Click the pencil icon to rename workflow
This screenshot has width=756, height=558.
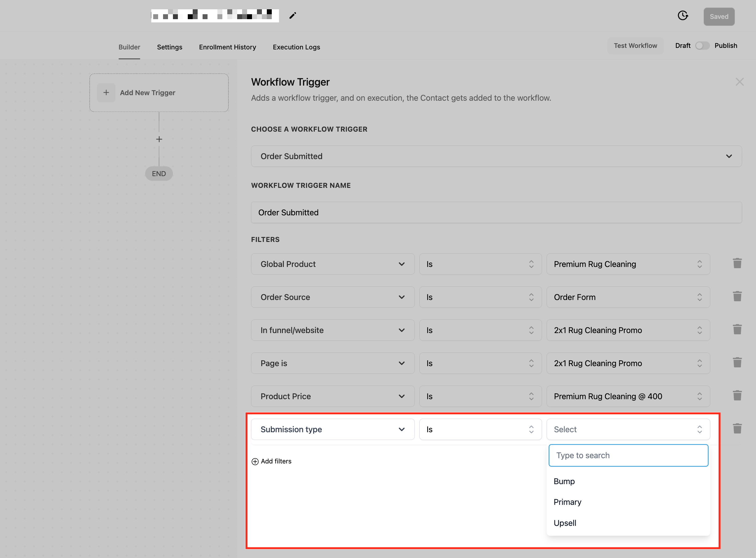(292, 15)
